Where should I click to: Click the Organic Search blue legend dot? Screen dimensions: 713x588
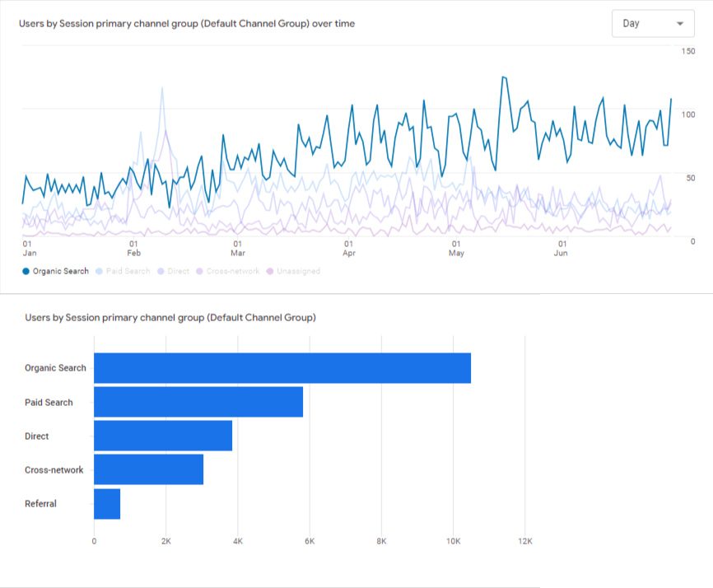26,271
